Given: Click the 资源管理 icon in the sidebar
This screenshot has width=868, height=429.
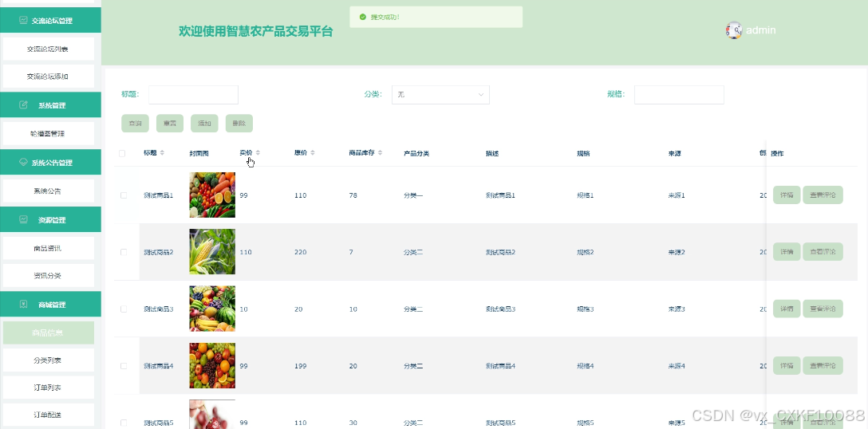Looking at the screenshot, I should pyautogui.click(x=23, y=219).
